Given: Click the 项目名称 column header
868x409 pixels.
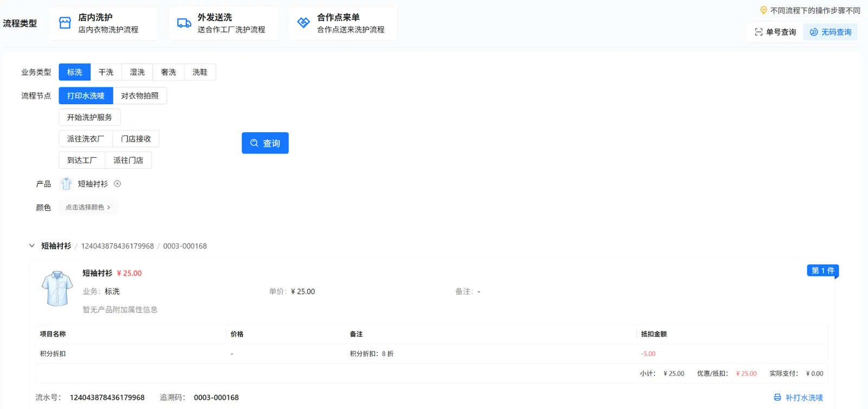Looking at the screenshot, I should pos(53,334).
